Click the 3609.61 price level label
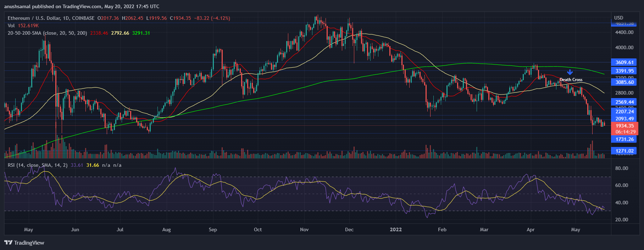Viewport: 644px width, 250px height. pos(624,62)
